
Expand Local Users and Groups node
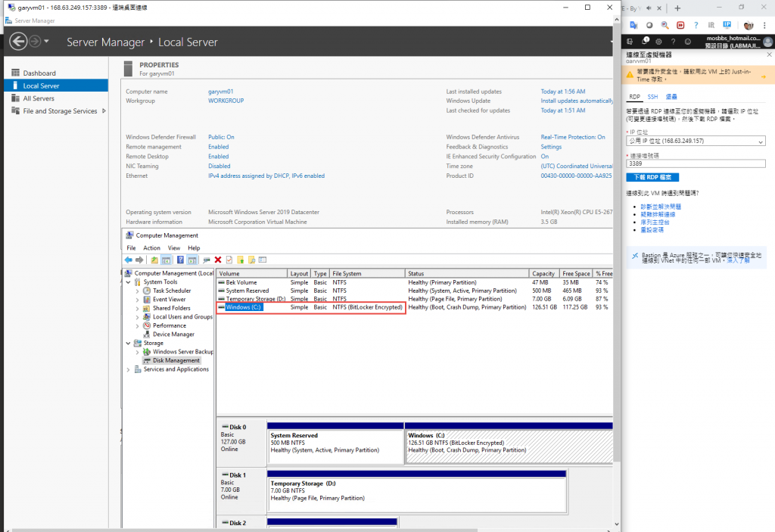tap(138, 317)
